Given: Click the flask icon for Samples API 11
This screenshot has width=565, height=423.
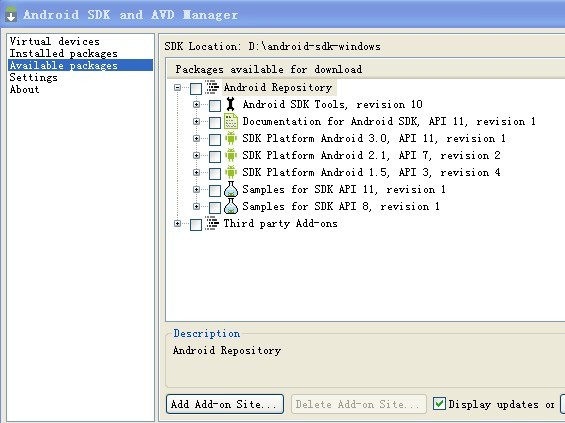Looking at the screenshot, I should (x=231, y=189).
